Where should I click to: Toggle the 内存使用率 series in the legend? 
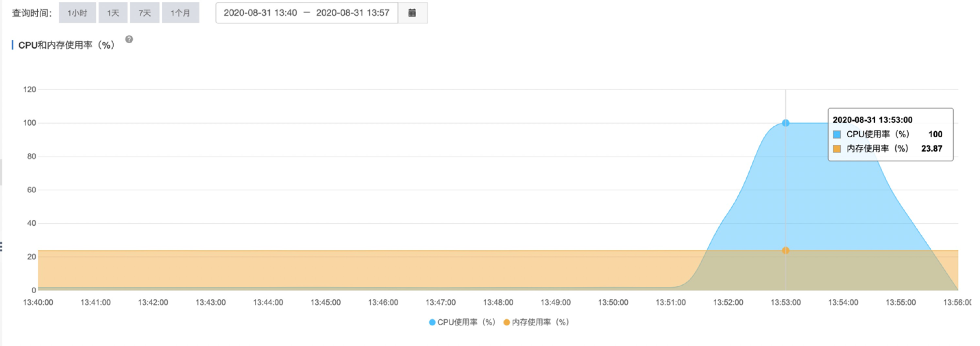(x=536, y=322)
